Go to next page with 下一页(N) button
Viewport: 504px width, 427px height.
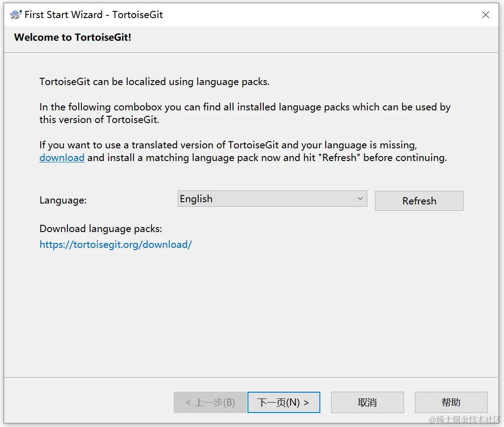pyautogui.click(x=284, y=402)
